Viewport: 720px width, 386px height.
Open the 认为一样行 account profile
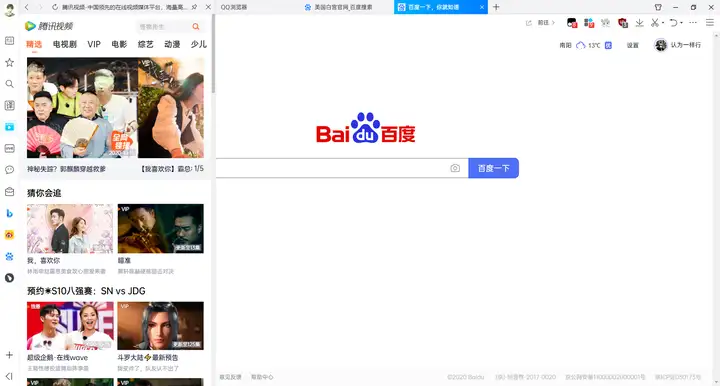pos(678,45)
